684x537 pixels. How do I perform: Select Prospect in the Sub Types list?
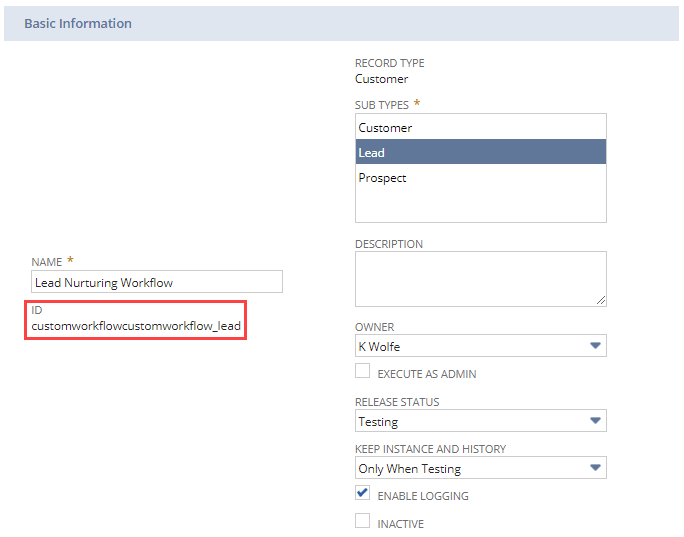[x=481, y=178]
